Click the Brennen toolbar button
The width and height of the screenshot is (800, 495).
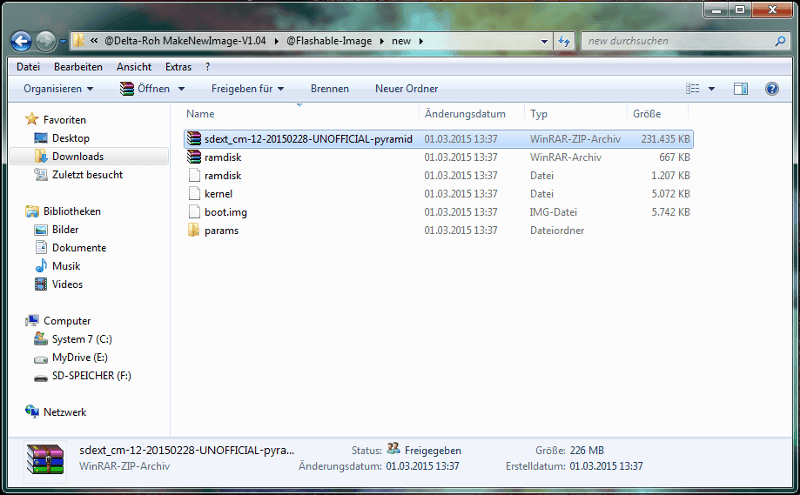pyautogui.click(x=330, y=89)
